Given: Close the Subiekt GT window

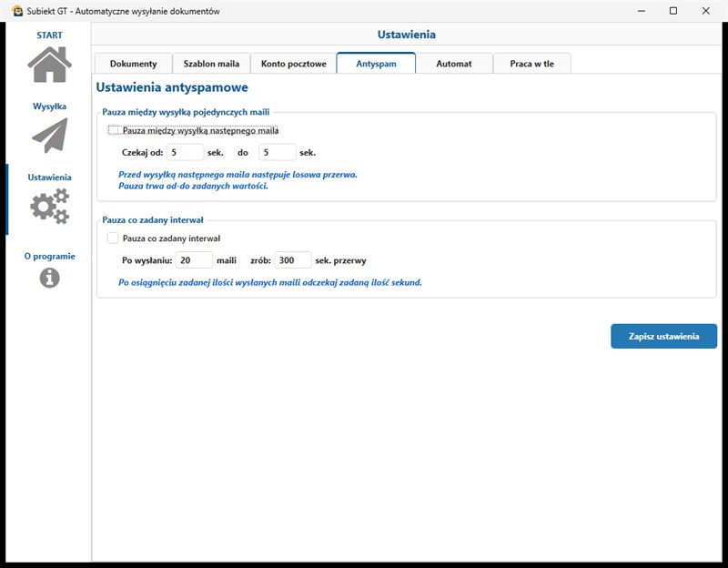Looking at the screenshot, I should pyautogui.click(x=706, y=11).
